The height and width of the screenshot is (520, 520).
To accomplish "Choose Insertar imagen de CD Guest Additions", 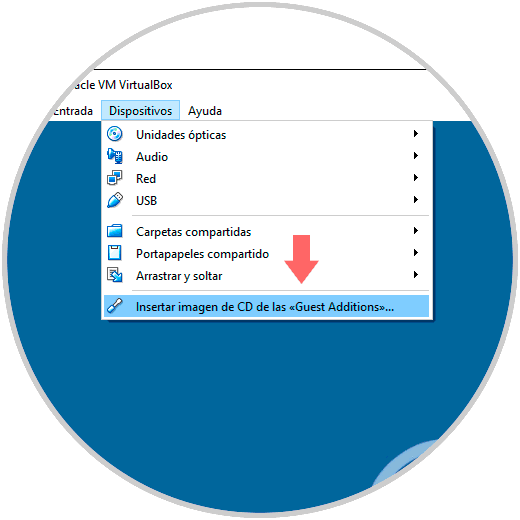I will 266,306.
